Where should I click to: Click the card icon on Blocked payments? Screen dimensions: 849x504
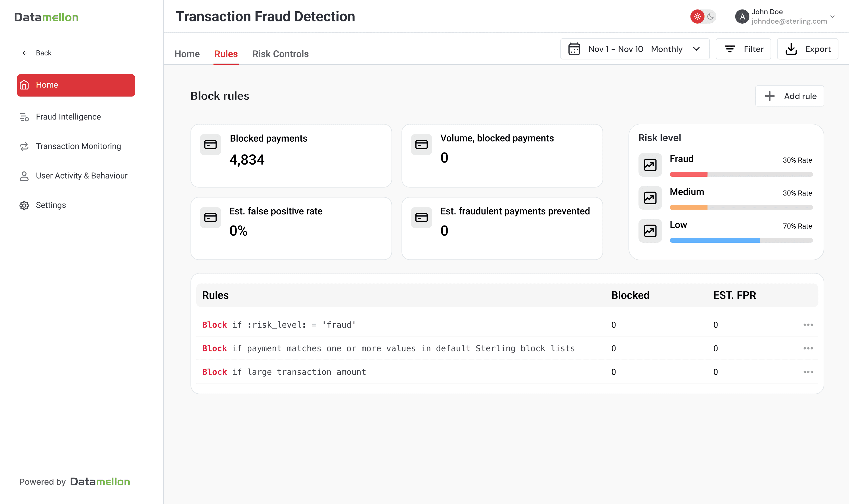point(210,144)
